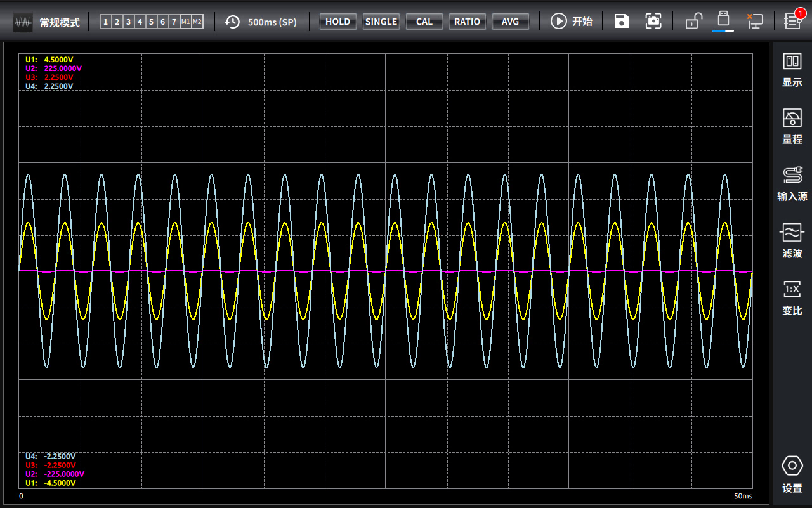This screenshot has height=508, width=812.
Task: Toggle channel 6 indicator
Action: tap(162, 22)
